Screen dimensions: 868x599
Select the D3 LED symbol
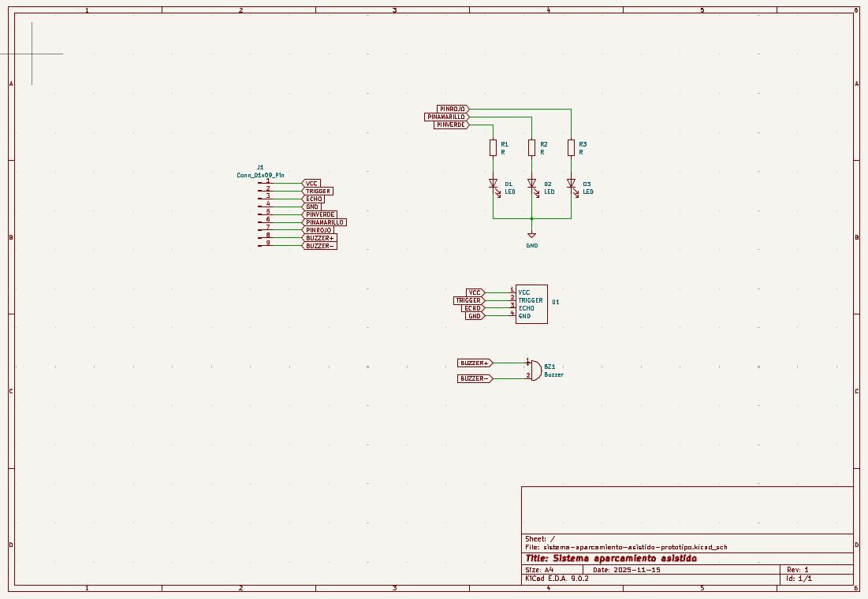[x=571, y=184]
